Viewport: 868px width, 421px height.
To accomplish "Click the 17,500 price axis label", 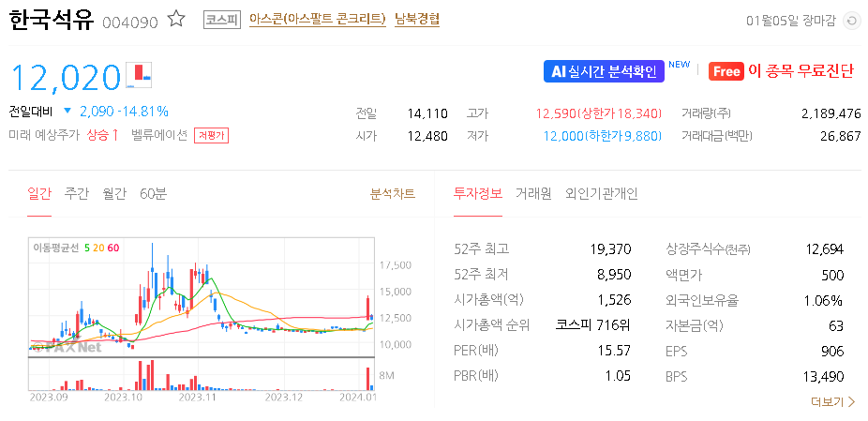I will click(x=396, y=265).
